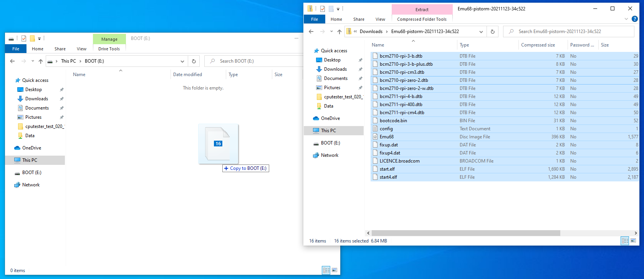Switch to large icons view in Emu68 window
This screenshot has height=279, width=644.
[x=633, y=241]
